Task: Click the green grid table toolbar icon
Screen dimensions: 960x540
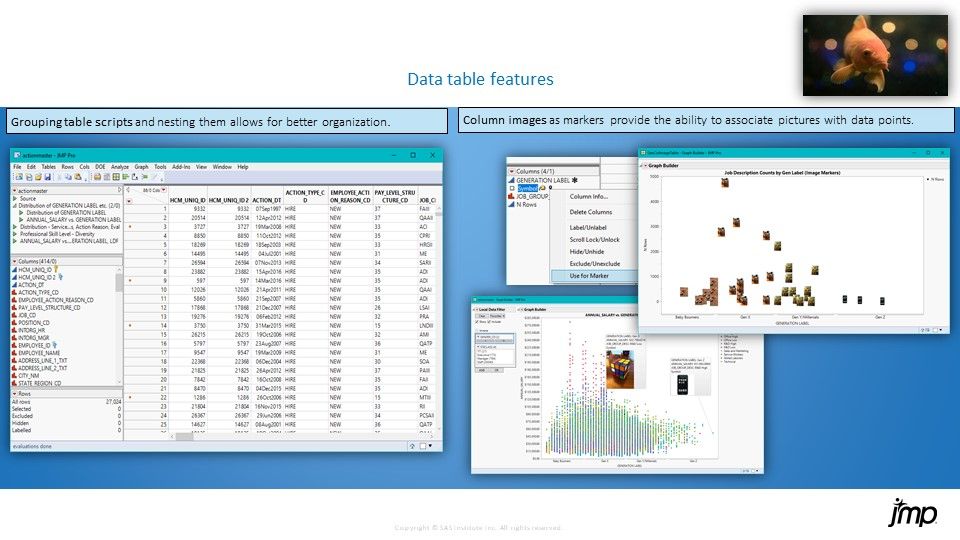Action: pos(116,177)
